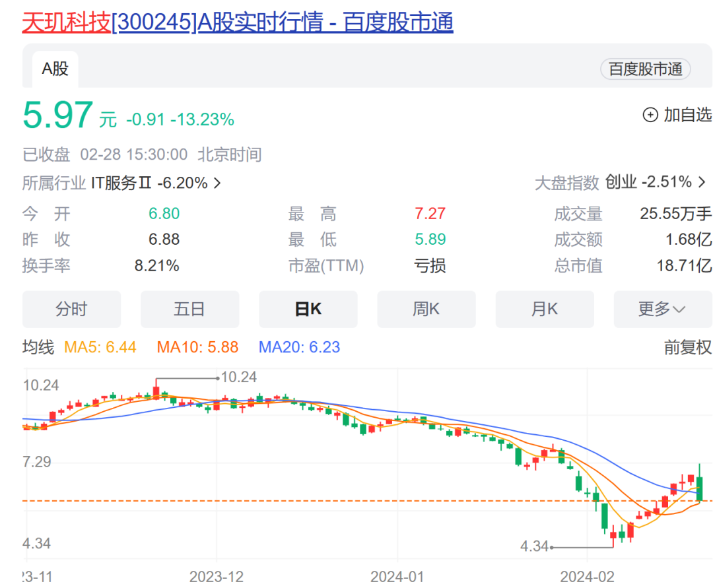Click the 百度股市通 badge button
Screen dimensions: 713x588
coord(645,69)
